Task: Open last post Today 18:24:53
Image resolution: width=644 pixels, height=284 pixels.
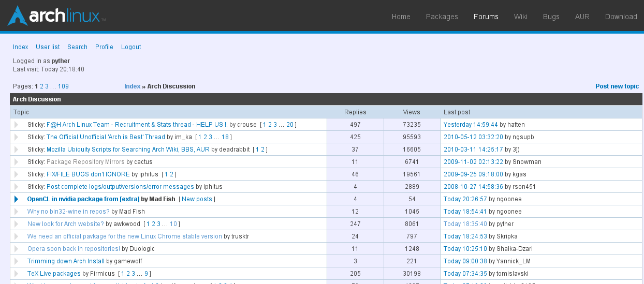Action: click(465, 236)
